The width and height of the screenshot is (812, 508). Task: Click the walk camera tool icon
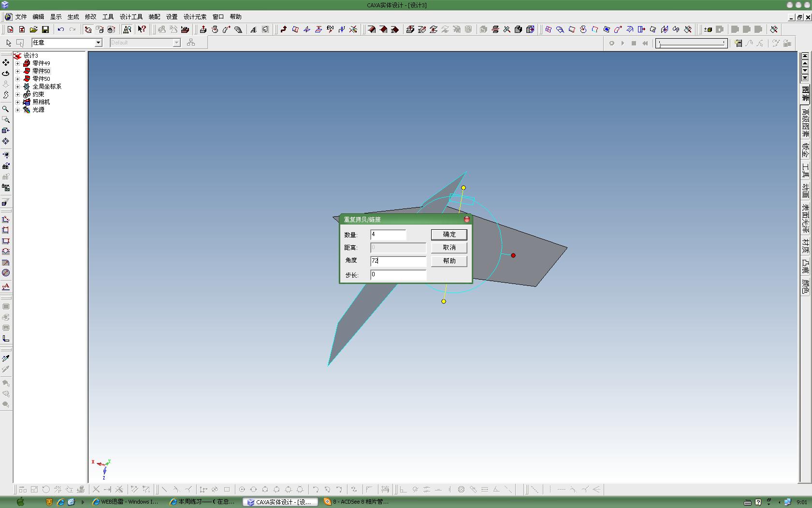pos(6,95)
